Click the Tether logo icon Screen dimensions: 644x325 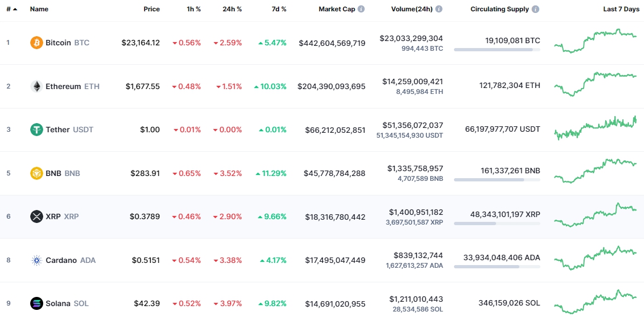[37, 130]
